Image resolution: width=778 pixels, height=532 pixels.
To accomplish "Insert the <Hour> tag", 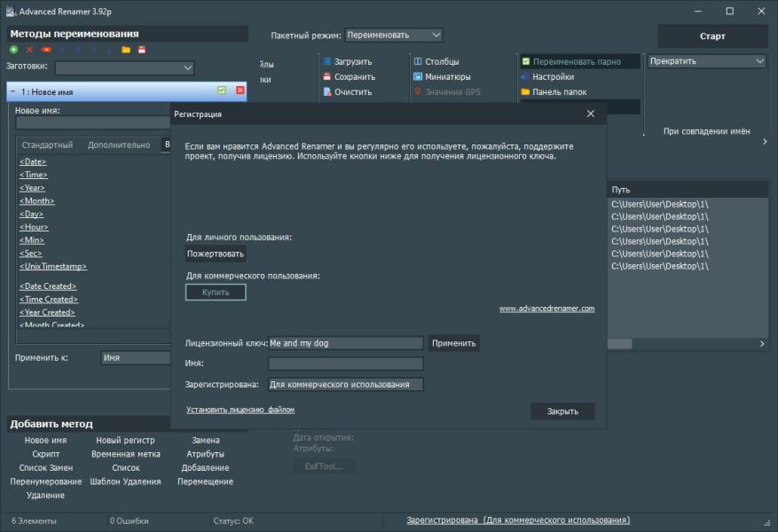I will click(x=34, y=227).
